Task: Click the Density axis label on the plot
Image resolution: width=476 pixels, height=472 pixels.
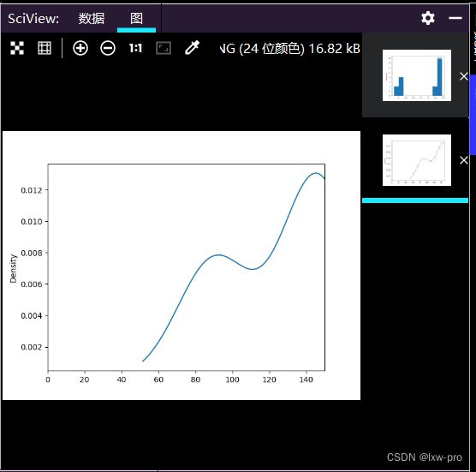Action: 13,268
